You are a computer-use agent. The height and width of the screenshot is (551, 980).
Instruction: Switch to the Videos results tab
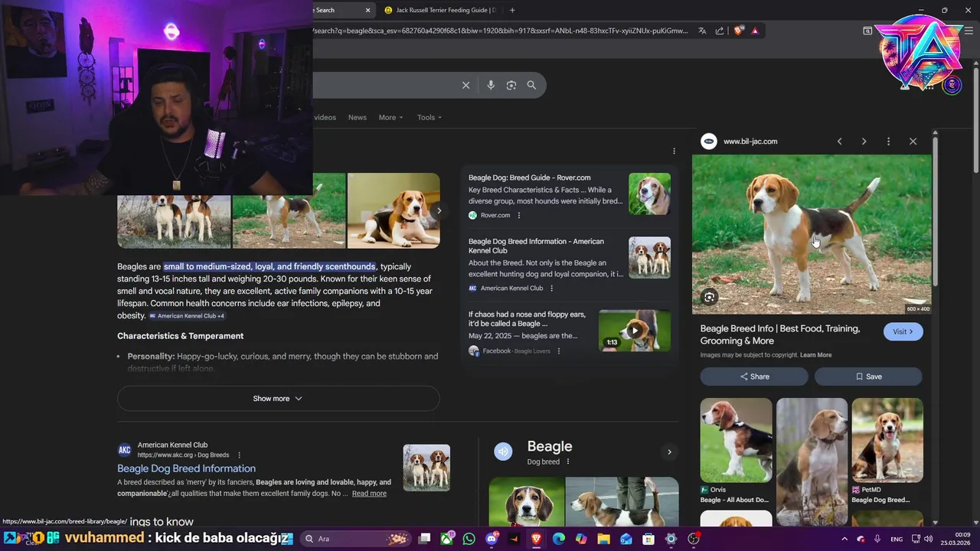[325, 117]
